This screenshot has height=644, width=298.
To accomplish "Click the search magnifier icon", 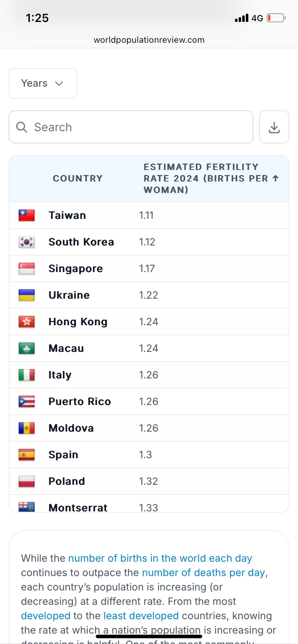I will click(22, 127).
